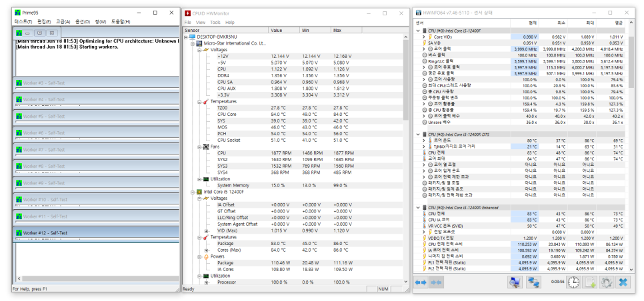Open the 도움말(H) menu in Prime95
Viewport: 644px width, 301px height.
click(x=121, y=22)
